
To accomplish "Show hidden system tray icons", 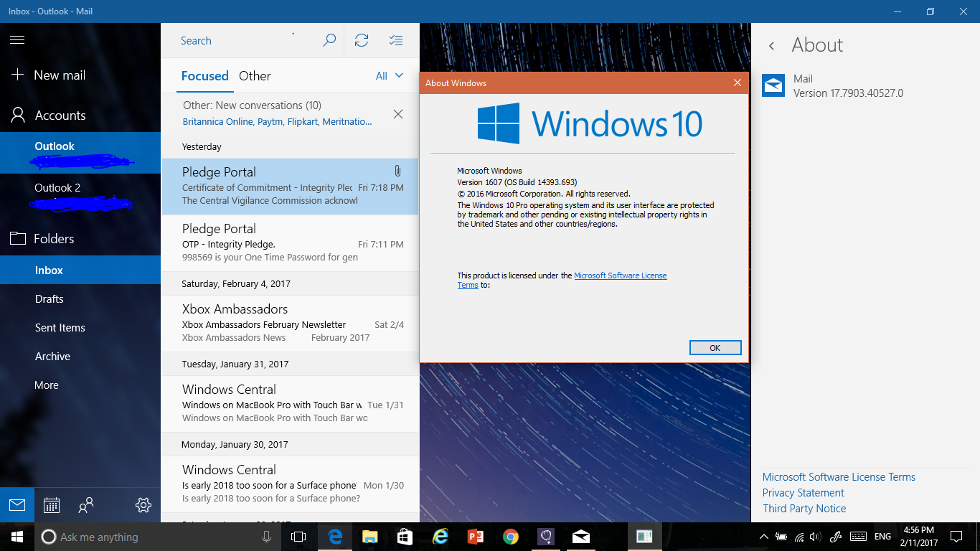I will [763, 537].
